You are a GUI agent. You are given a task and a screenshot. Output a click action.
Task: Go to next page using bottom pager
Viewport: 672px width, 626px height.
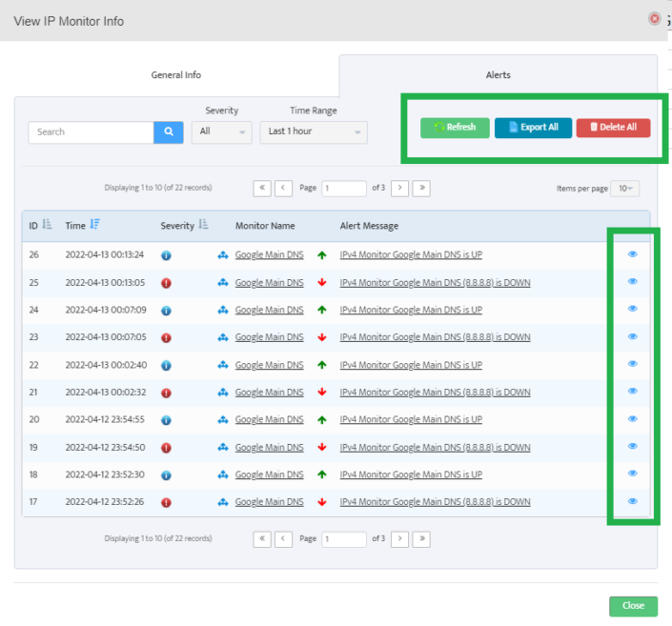point(399,539)
